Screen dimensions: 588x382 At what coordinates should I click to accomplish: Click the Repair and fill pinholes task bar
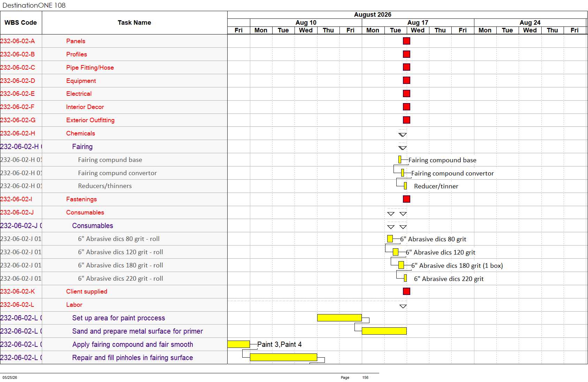click(x=283, y=357)
